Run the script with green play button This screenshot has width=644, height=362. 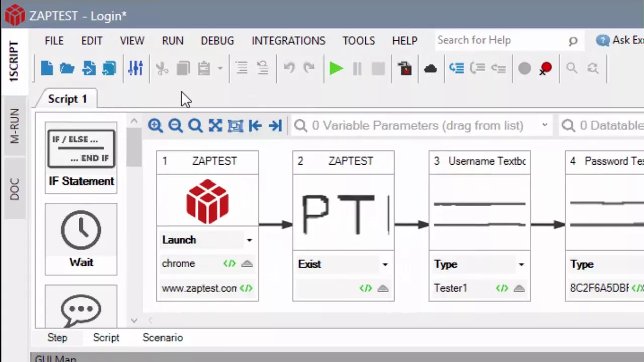(x=336, y=69)
